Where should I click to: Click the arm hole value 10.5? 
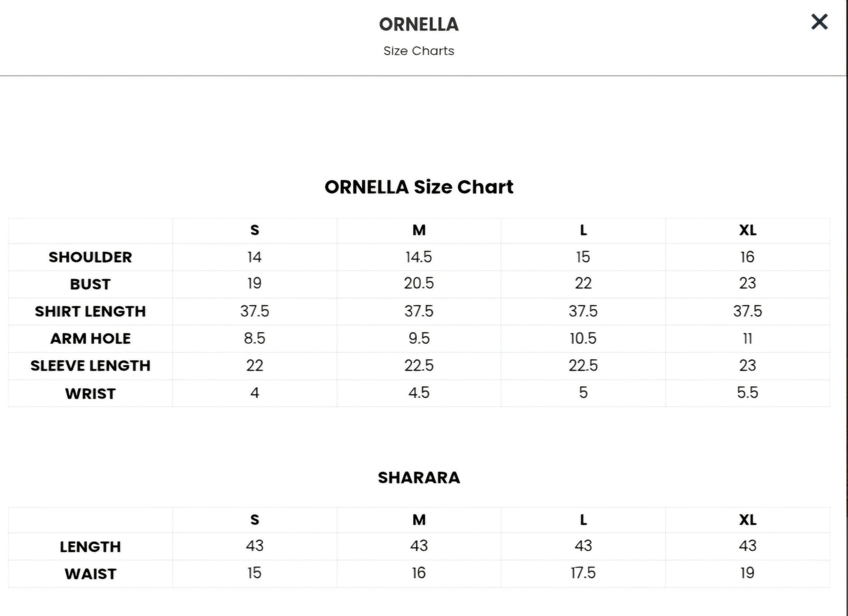click(583, 339)
